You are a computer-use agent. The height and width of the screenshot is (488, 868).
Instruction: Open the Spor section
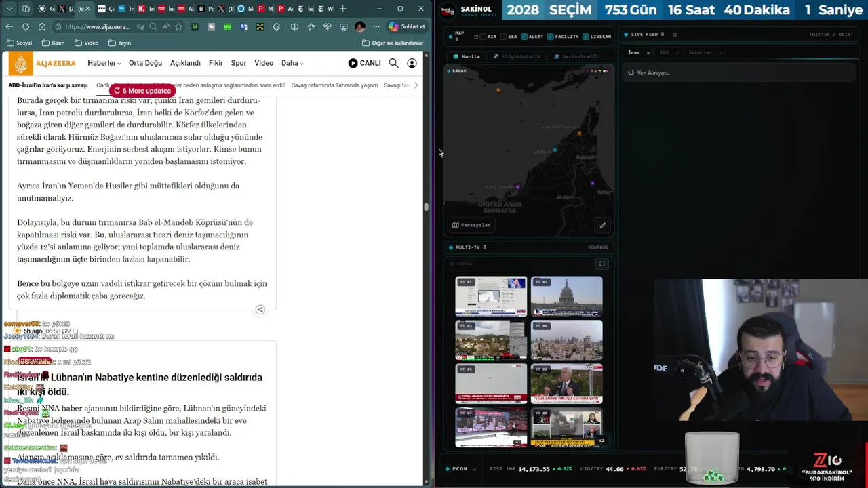[x=239, y=63]
